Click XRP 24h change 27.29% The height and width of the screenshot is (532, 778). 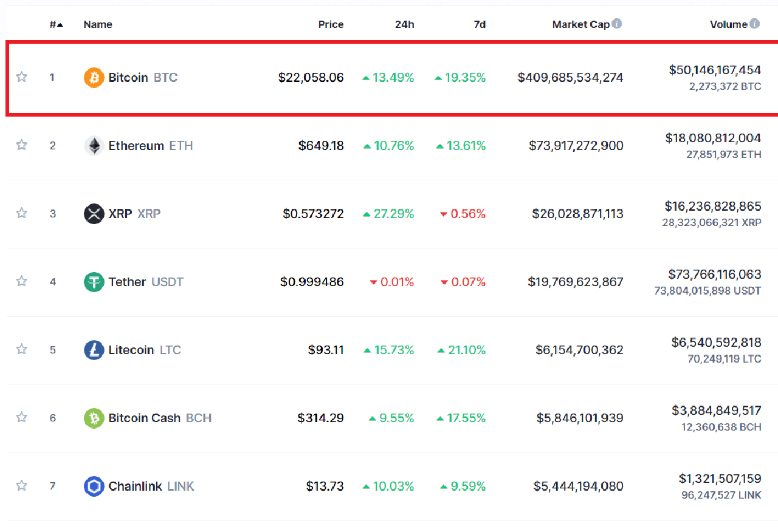coord(388,214)
